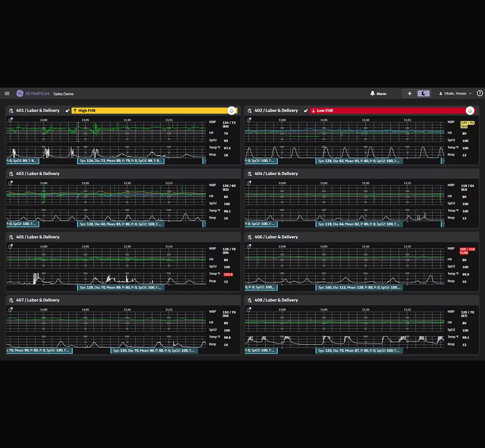
Task: Click the 405 patient chart clipboard icon
Action: pyautogui.click(x=11, y=237)
